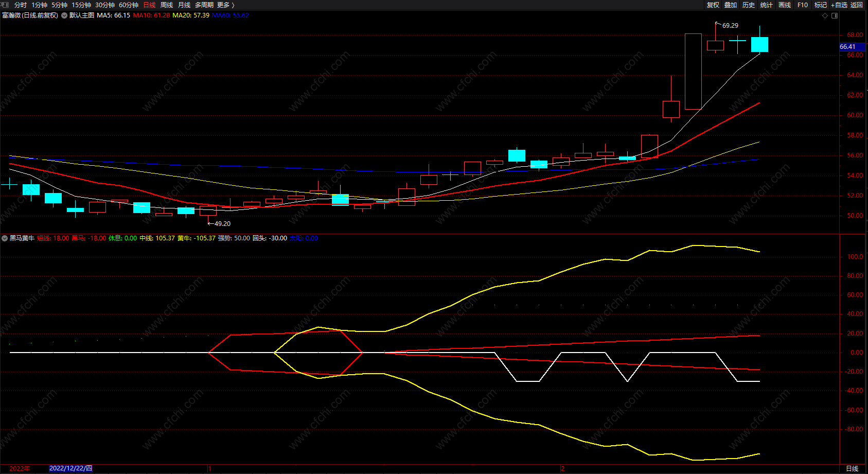868x474 pixels.
Task: Click the 休息: 0.00 value
Action: pos(123,238)
